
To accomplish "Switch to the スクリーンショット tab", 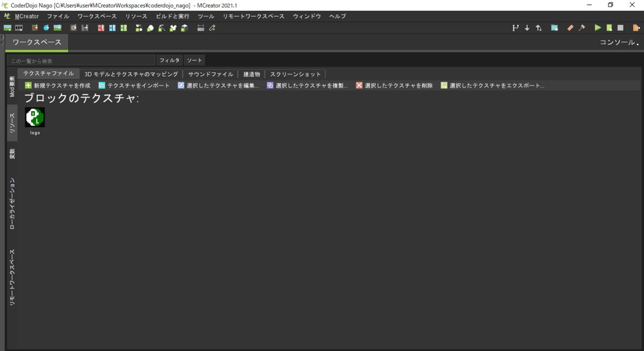I will 295,74.
